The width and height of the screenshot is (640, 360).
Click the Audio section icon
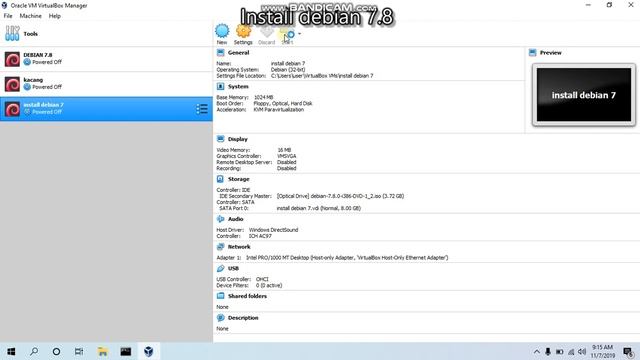pyautogui.click(x=220, y=219)
